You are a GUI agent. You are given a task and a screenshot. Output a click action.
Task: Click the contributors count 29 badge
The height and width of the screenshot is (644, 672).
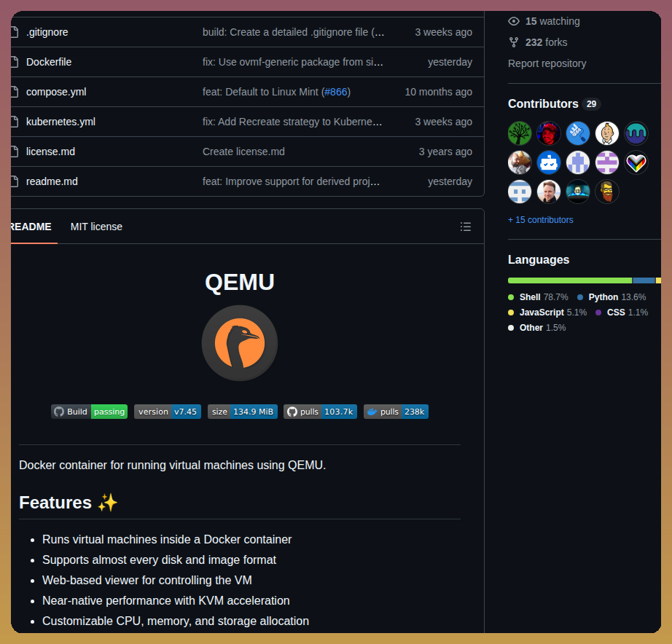pyautogui.click(x=591, y=104)
